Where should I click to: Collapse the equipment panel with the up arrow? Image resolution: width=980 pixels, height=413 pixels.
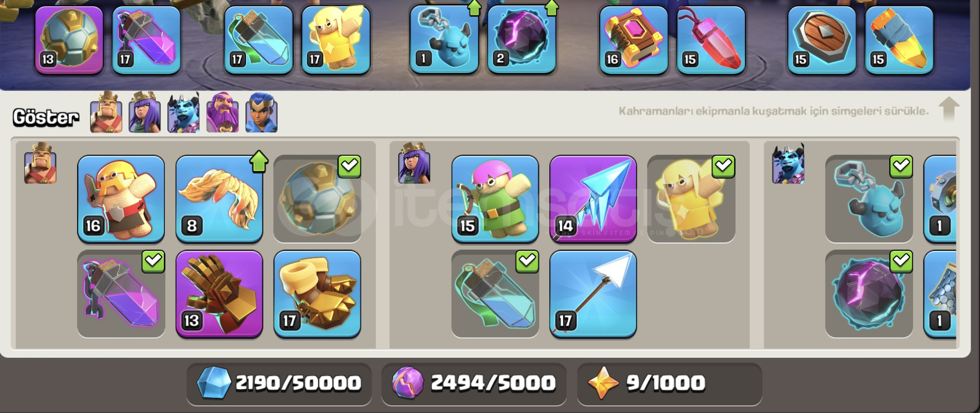[948, 109]
